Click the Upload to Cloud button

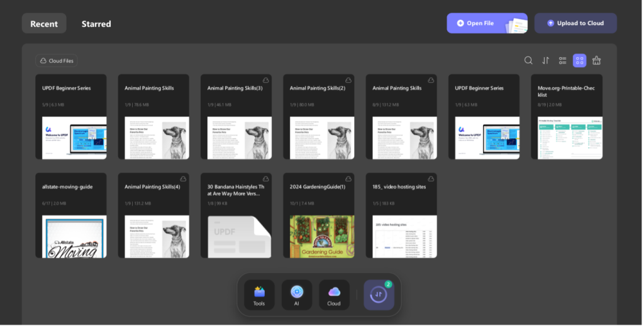point(575,23)
